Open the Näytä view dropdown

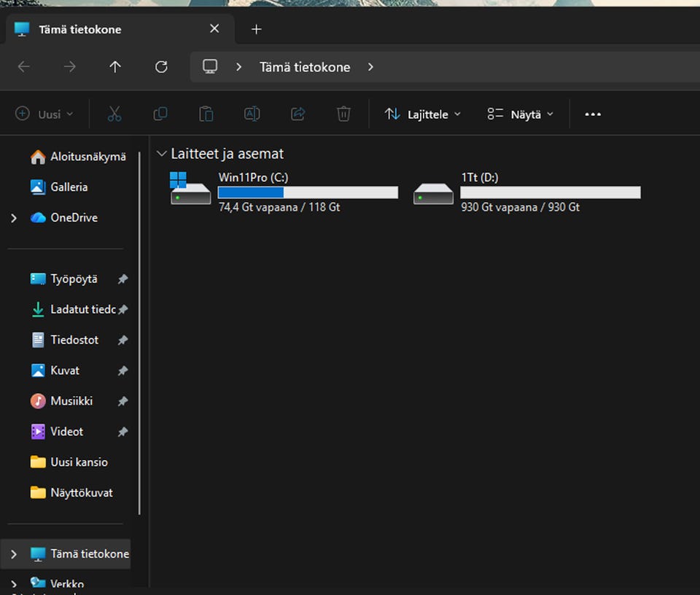(x=521, y=114)
